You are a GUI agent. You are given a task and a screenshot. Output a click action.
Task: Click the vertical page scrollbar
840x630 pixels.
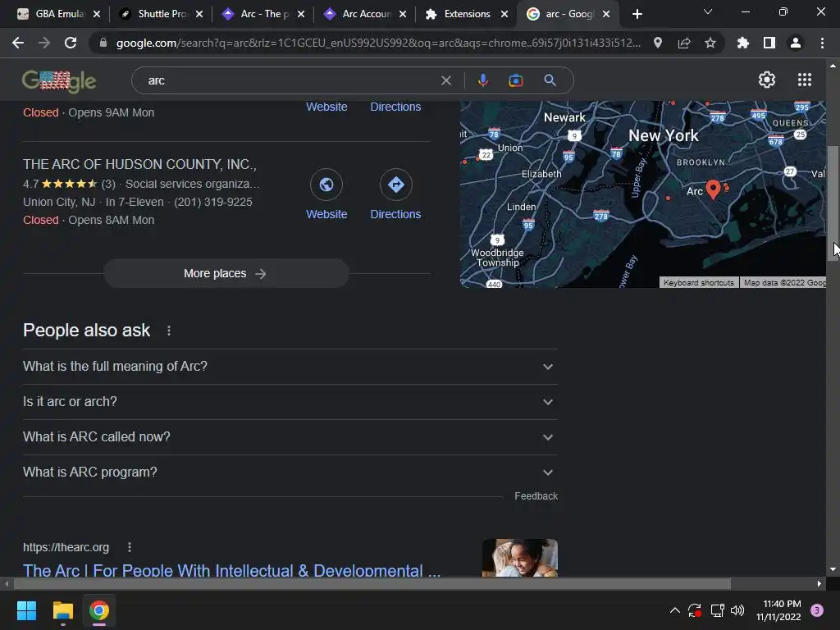(x=833, y=203)
